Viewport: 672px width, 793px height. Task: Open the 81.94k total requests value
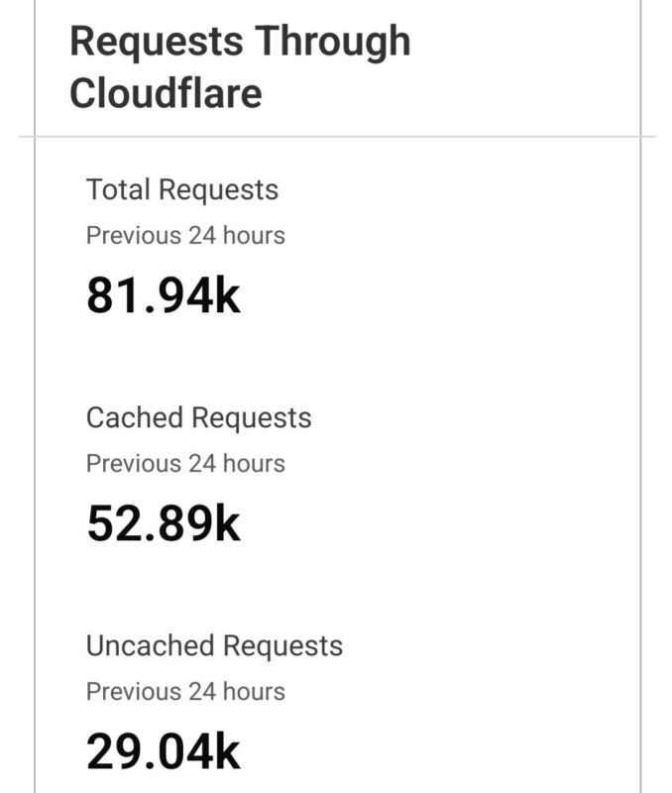click(164, 295)
